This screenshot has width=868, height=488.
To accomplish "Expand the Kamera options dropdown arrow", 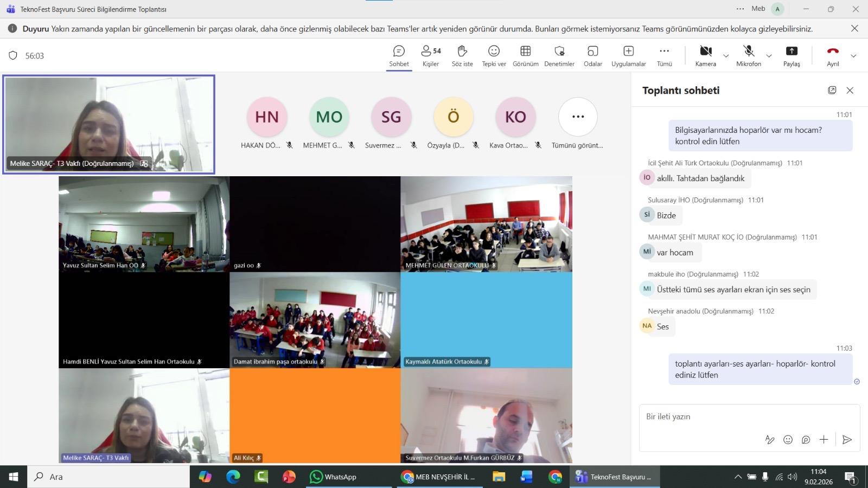I will [726, 56].
